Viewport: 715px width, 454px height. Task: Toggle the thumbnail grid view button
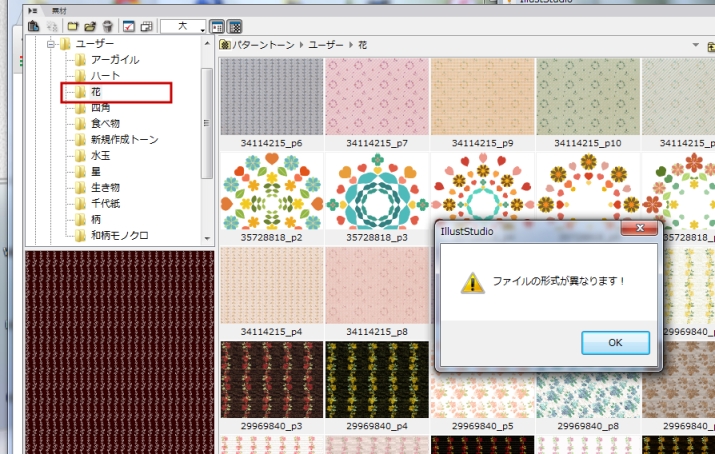(x=235, y=26)
